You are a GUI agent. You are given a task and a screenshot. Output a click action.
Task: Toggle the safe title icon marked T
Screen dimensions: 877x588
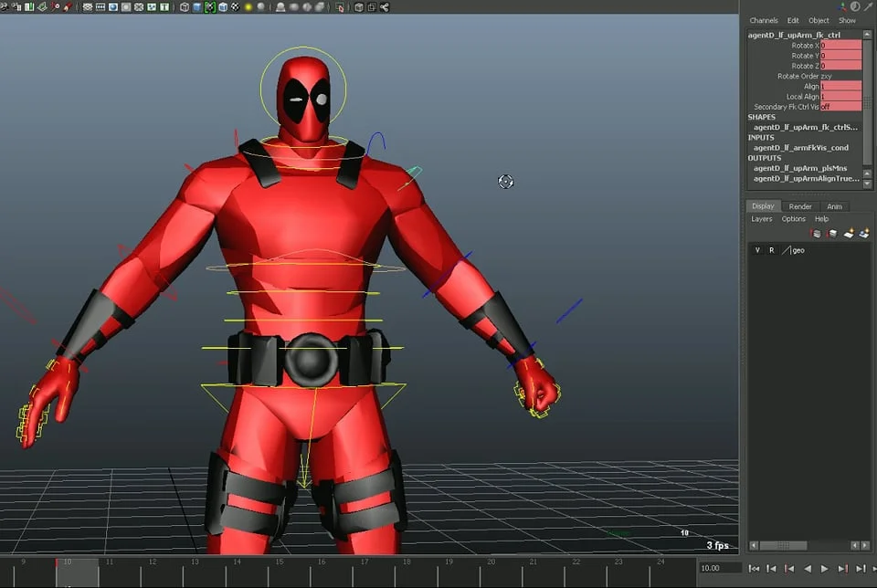(x=164, y=7)
